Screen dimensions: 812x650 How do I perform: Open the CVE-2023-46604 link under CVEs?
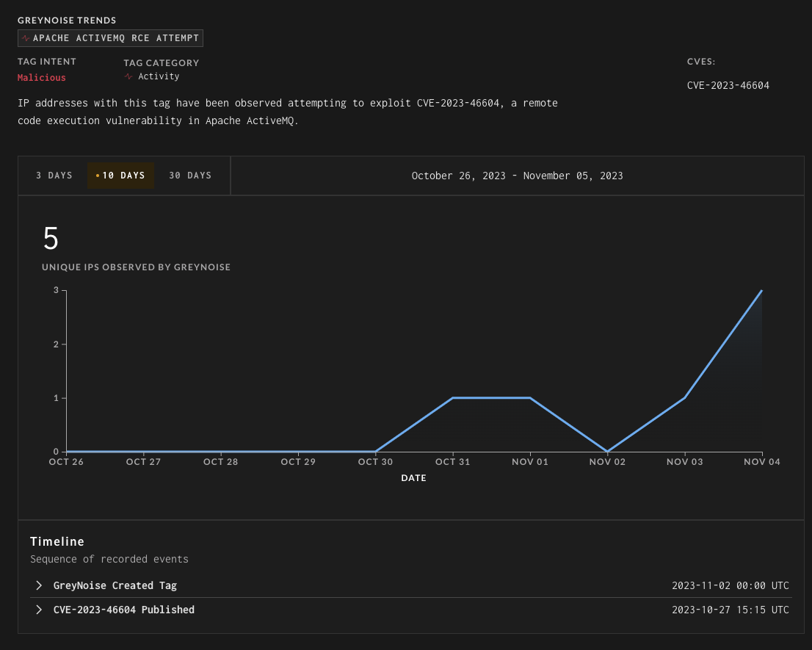pyautogui.click(x=728, y=85)
